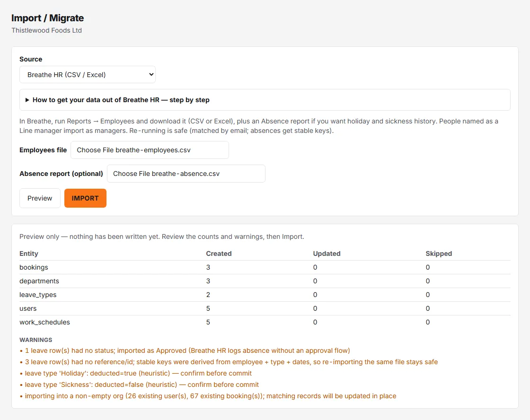The width and height of the screenshot is (530, 420).
Task: Click the Created count for bookings
Action: pyautogui.click(x=208, y=267)
